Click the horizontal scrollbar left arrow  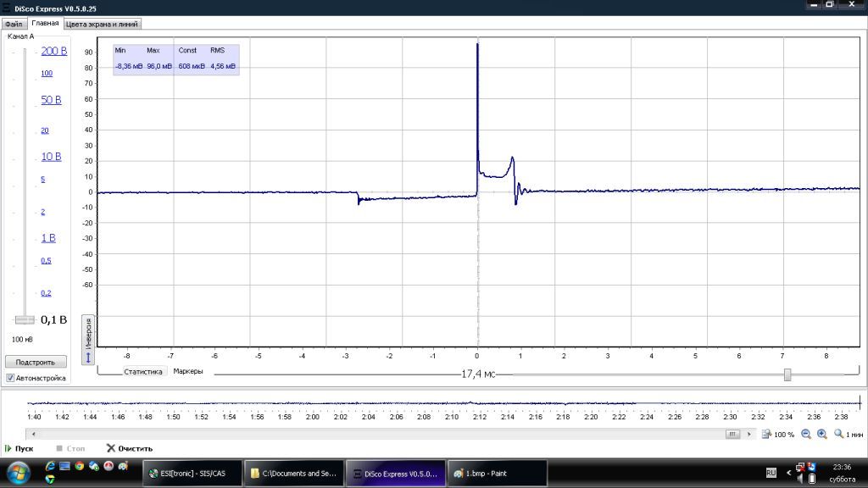coord(33,435)
